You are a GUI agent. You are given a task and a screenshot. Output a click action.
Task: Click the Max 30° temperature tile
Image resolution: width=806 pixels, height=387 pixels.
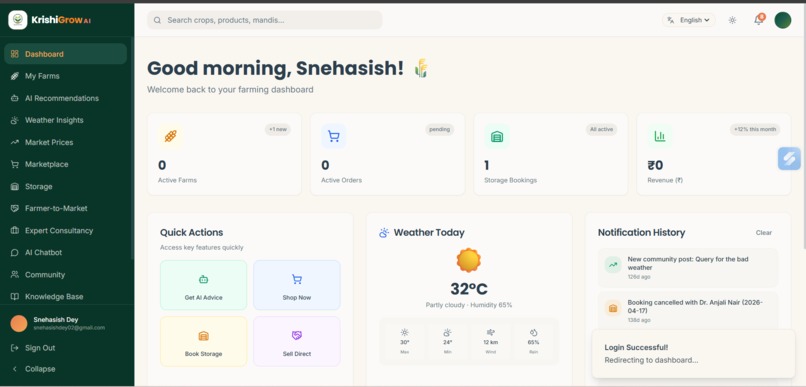pos(405,341)
